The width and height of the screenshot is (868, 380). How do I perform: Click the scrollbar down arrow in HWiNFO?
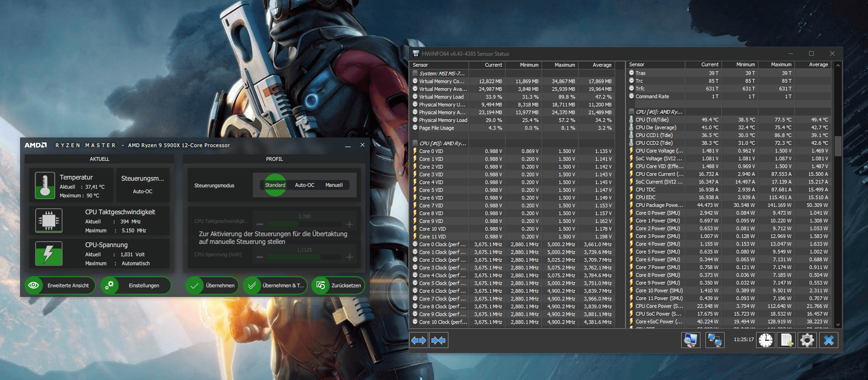[838, 325]
